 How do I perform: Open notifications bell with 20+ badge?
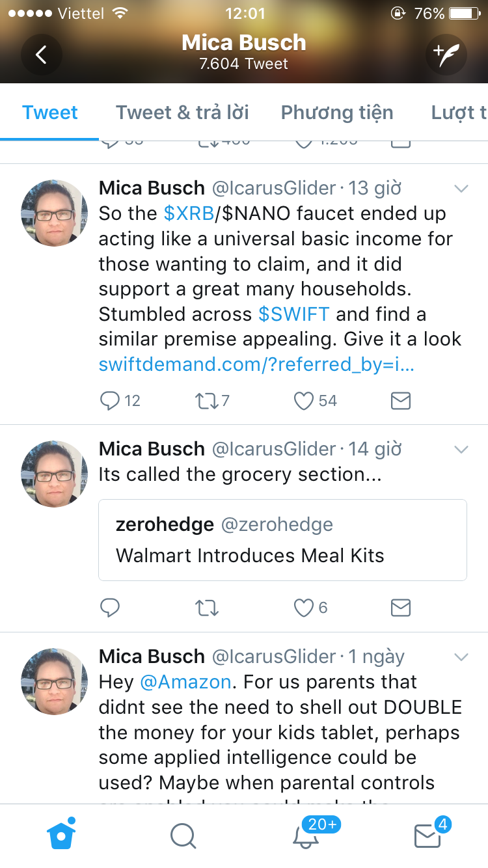tap(306, 835)
